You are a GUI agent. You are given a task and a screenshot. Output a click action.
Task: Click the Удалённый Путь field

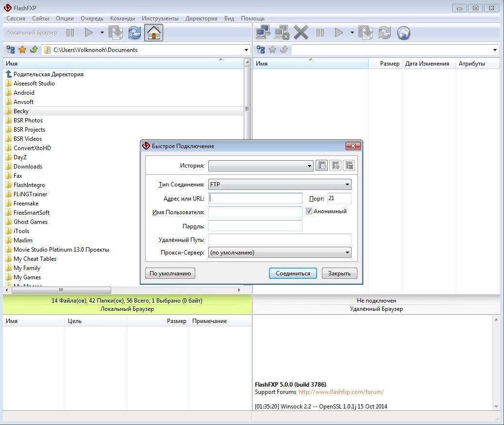[280, 239]
